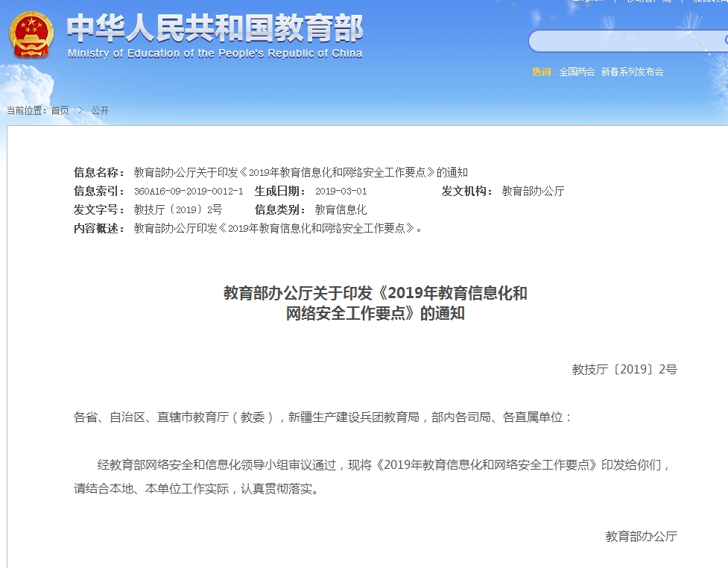Click the paragraph beginning 经教育部网络安全
Screen dimensions: 728x568
point(384,464)
